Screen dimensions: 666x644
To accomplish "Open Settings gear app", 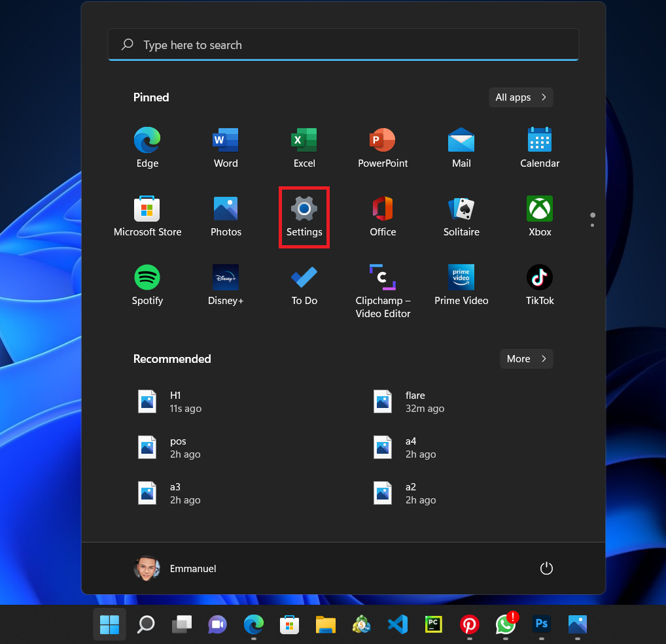I will click(304, 216).
